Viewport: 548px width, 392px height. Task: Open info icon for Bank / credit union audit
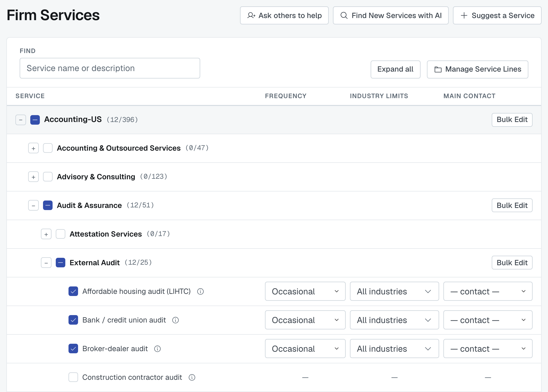click(175, 320)
